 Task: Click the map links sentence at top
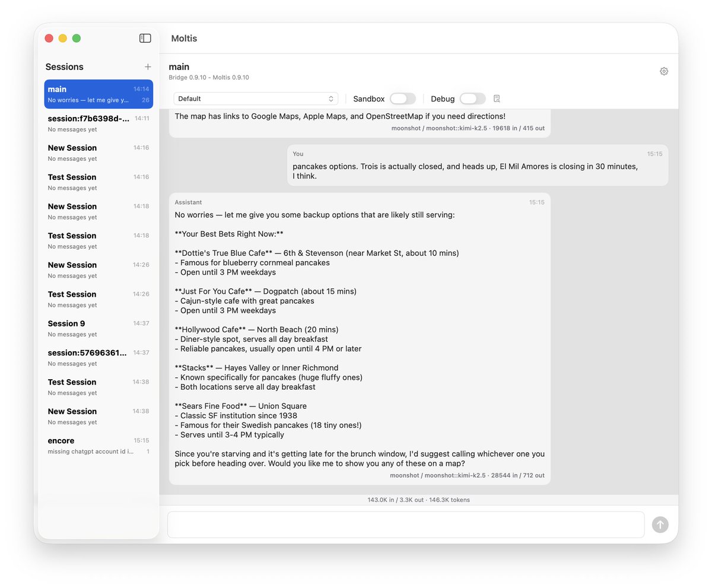click(340, 116)
